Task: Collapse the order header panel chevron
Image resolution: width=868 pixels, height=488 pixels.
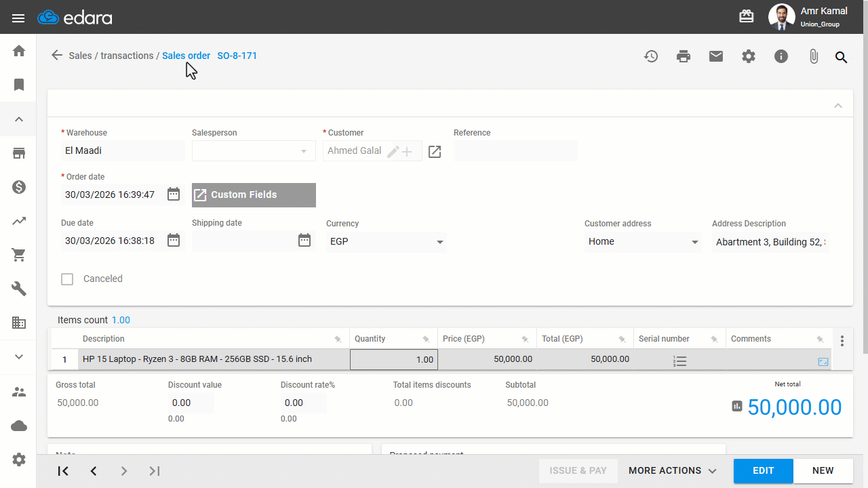Action: 838,106
